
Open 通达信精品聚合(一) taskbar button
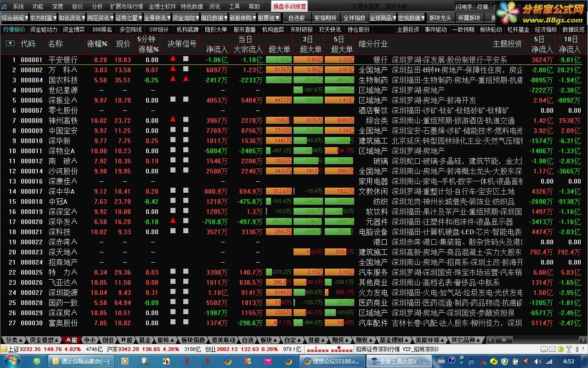point(80,362)
